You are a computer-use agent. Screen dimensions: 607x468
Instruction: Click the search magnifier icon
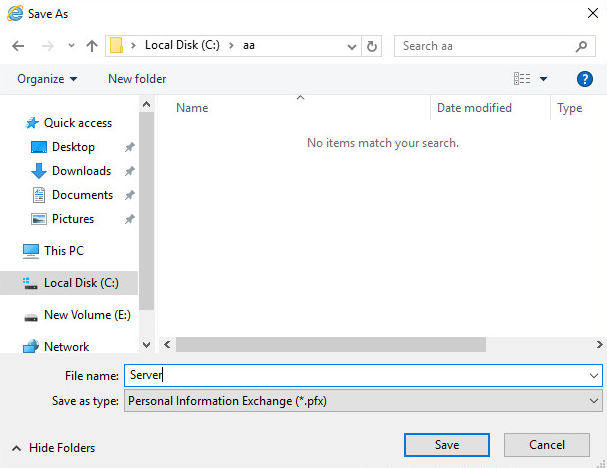tap(581, 46)
